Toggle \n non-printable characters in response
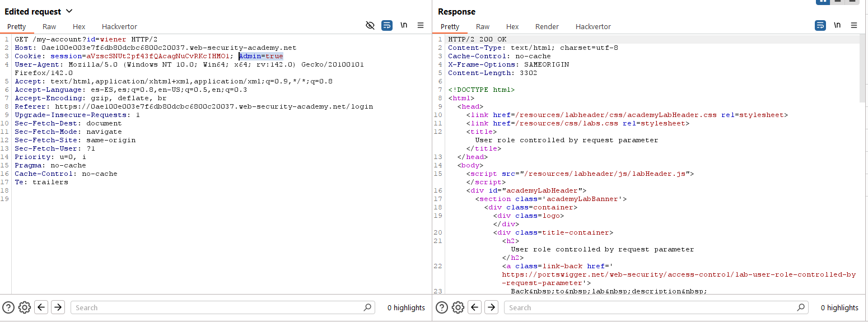868x322 pixels. [x=837, y=26]
